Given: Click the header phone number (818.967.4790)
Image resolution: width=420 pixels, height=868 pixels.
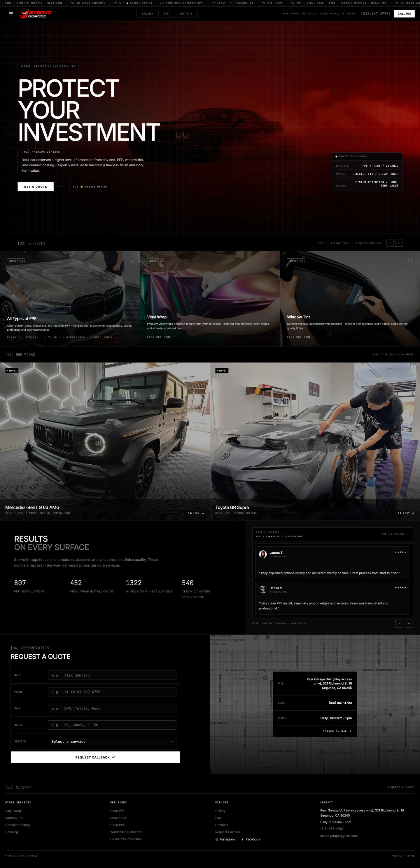Looking at the screenshot, I should point(376,14).
